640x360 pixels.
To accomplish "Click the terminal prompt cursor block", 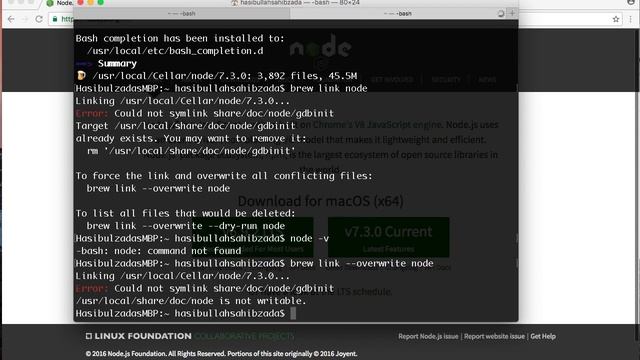I will (x=293, y=313).
